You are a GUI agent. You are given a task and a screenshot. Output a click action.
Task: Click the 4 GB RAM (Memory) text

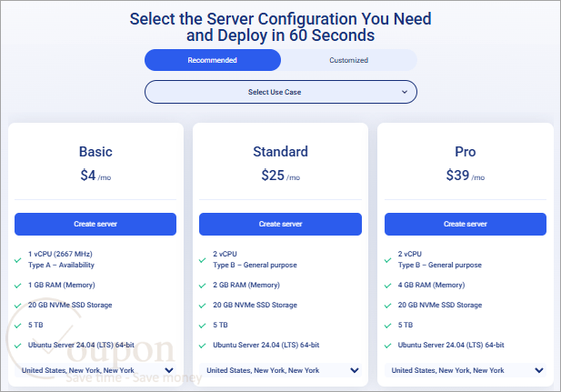432,285
